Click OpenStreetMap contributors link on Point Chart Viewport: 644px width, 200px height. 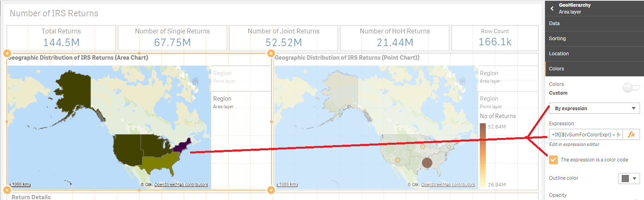448,184
